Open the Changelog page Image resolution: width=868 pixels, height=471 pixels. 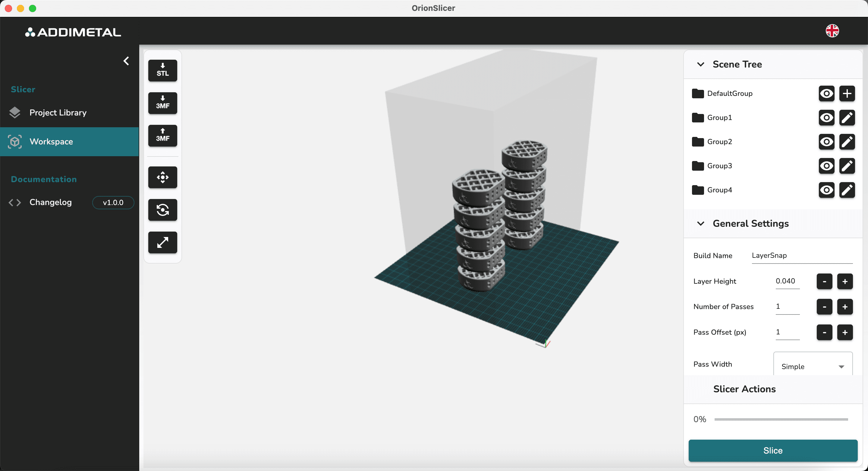click(51, 202)
